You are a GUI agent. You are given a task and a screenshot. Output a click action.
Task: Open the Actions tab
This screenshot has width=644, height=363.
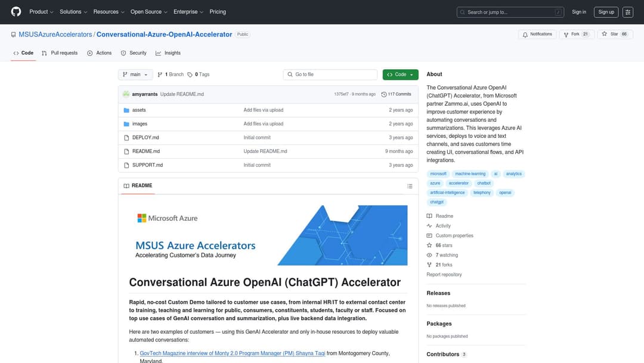coord(100,53)
